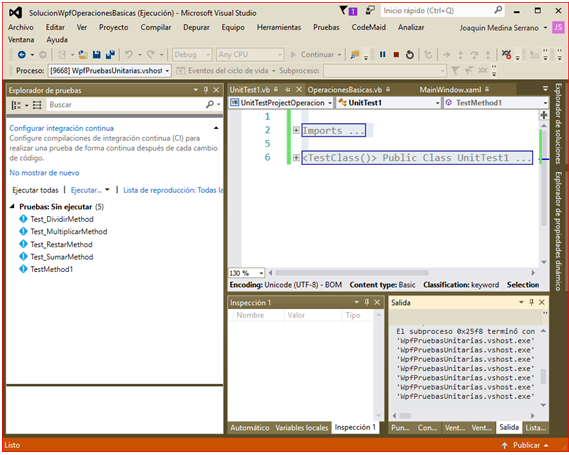Switch to the Automático tab
Viewport: 569px width, 455px height.
tap(250, 428)
